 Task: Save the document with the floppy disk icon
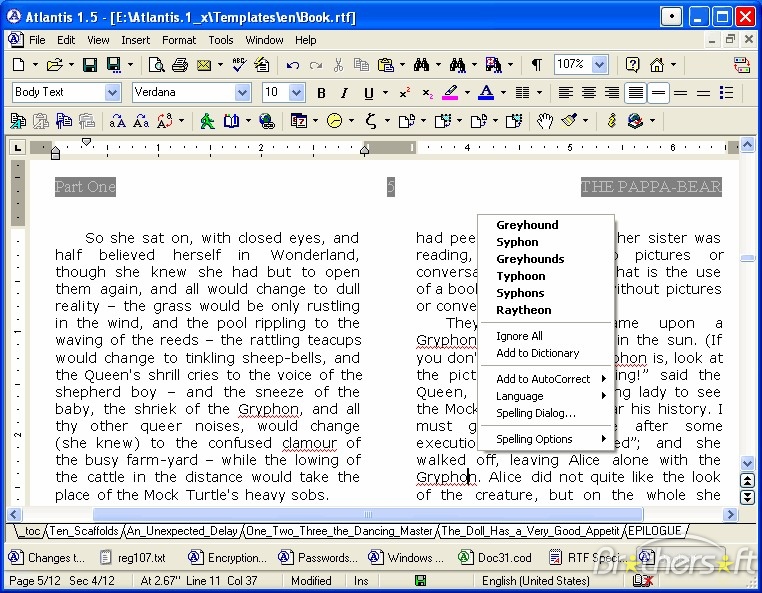click(90, 64)
